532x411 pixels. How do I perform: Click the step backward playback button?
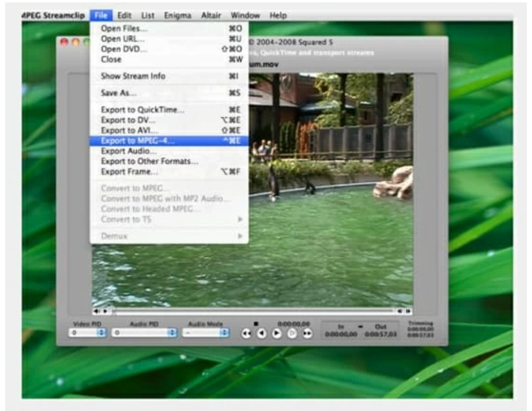point(261,333)
